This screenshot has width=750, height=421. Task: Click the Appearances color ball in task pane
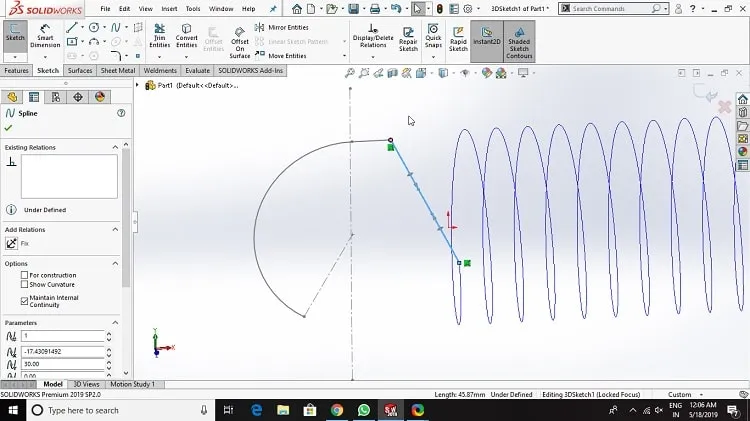742,151
